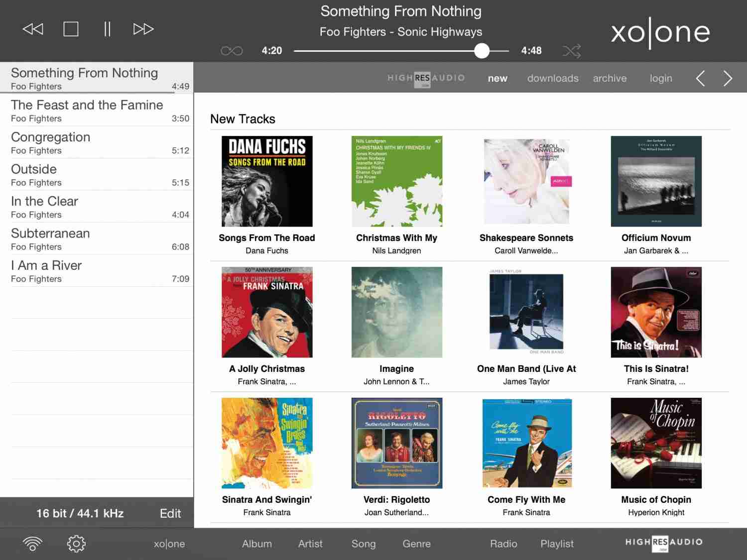The height and width of the screenshot is (560, 747).
Task: Open the Playlist section
Action: (557, 544)
